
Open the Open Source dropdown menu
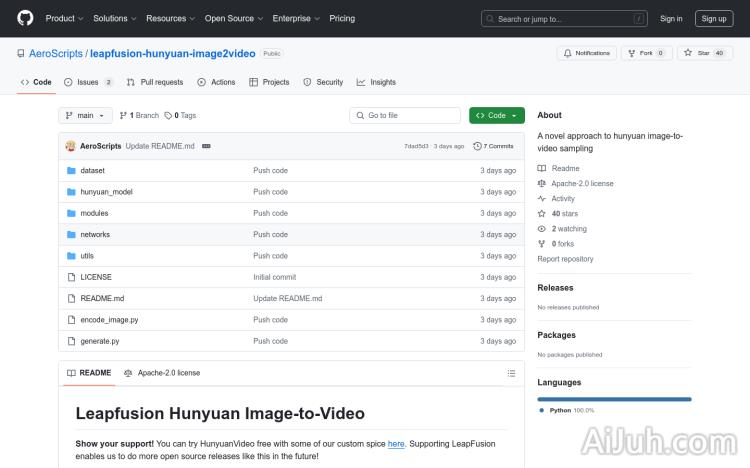point(234,18)
